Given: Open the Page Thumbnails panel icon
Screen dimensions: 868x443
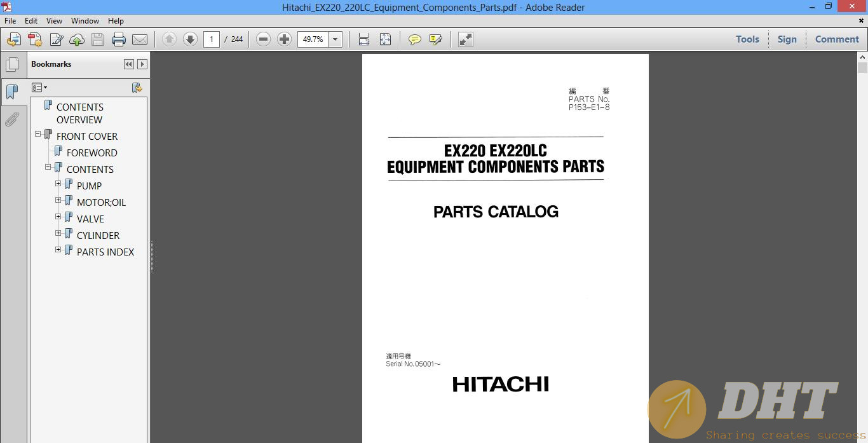Looking at the screenshot, I should coord(12,65).
